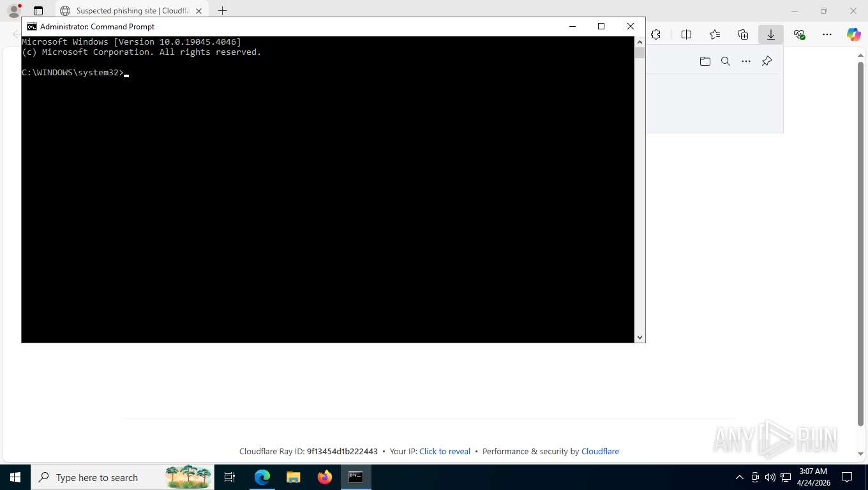Click to reveal your IP address
Screen dimensions: 868x490
click(445, 451)
